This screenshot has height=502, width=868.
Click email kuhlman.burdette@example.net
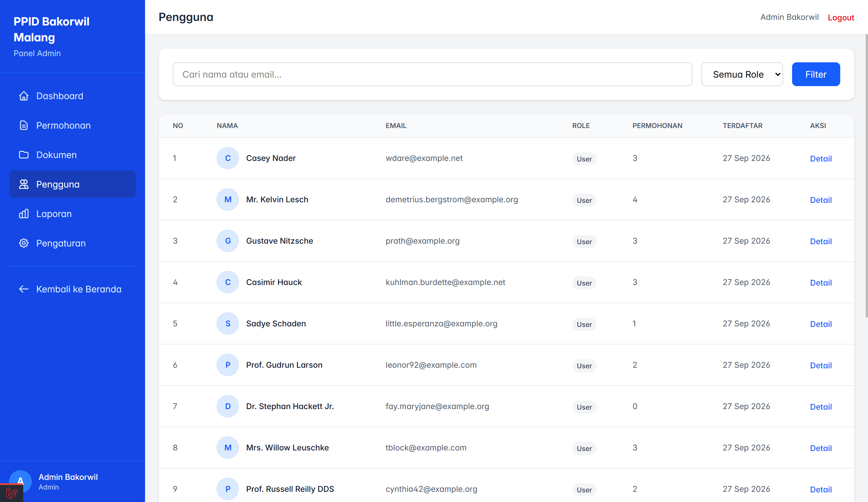(445, 282)
